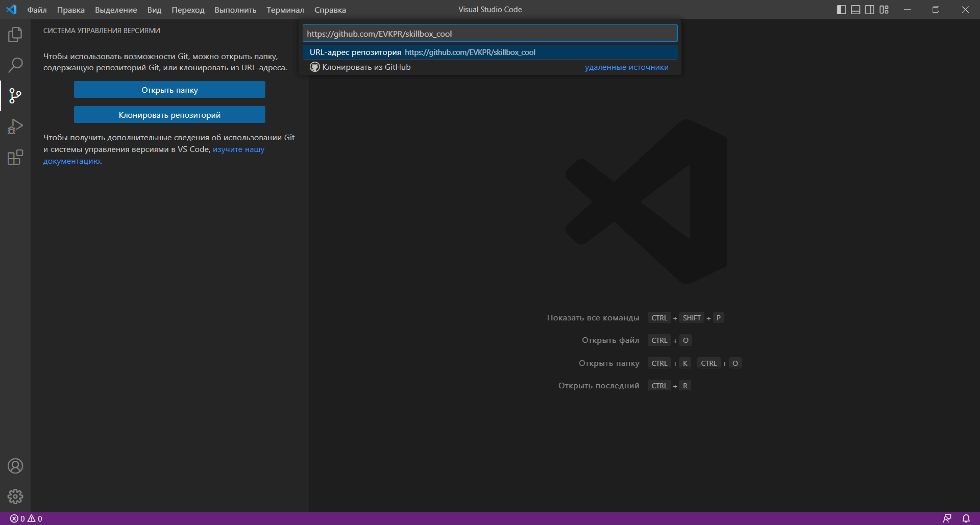
Task: Click the VS Code logo in title bar
Action: (11, 10)
